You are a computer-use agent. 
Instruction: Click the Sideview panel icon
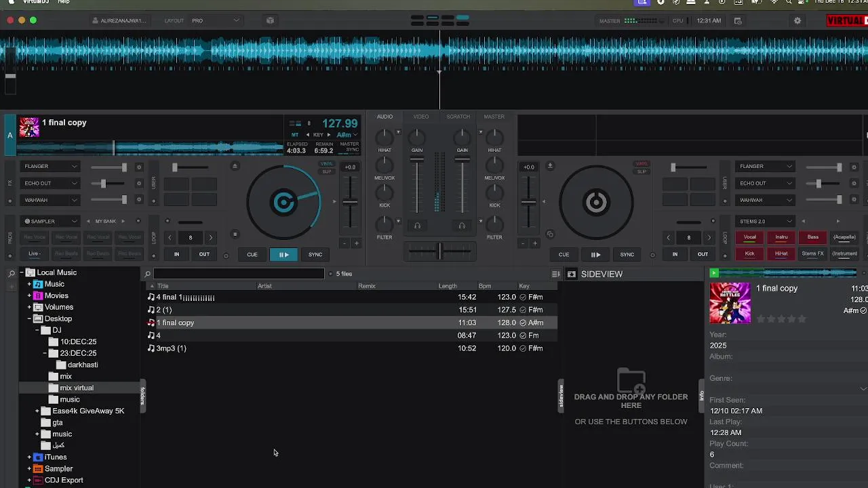point(572,274)
